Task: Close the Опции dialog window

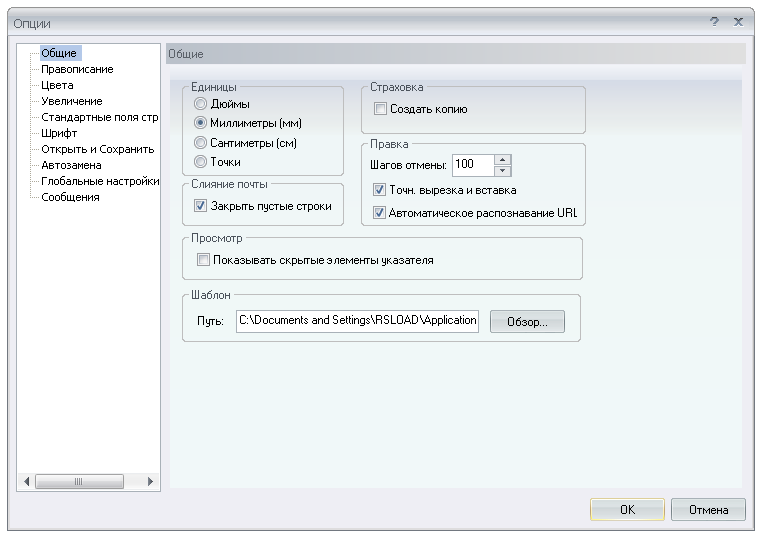Action: (x=738, y=21)
